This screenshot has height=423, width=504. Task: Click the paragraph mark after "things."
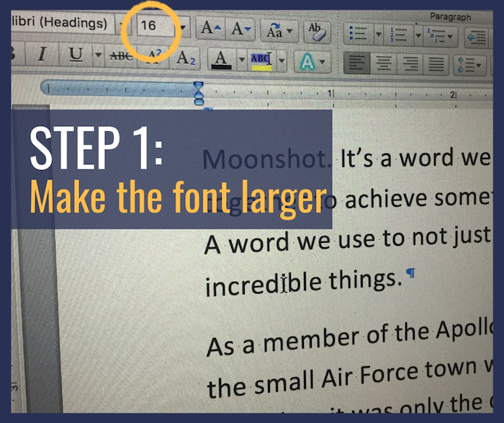410,273
